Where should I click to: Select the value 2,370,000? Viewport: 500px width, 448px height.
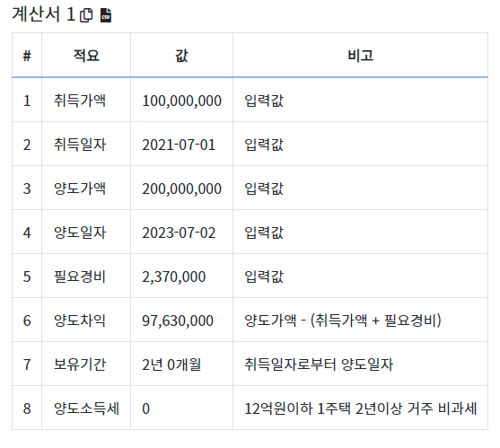click(174, 277)
